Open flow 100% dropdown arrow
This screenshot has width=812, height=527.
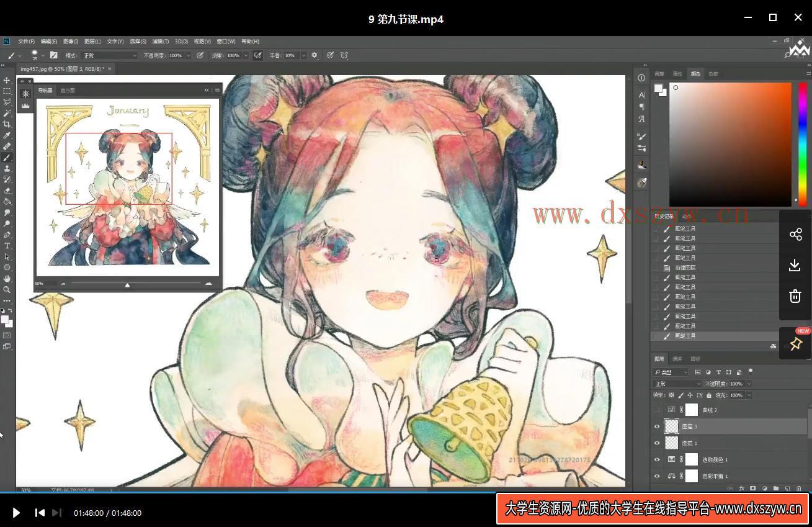pos(246,55)
